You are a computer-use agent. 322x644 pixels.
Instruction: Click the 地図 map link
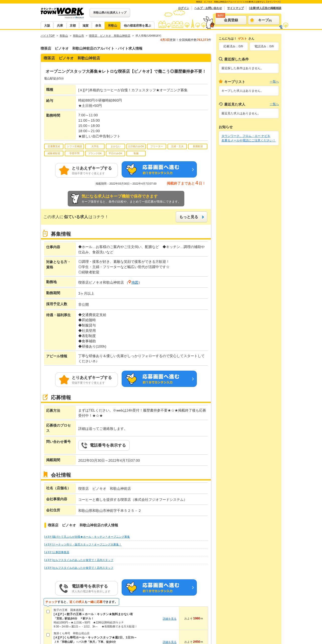(x=135, y=282)
